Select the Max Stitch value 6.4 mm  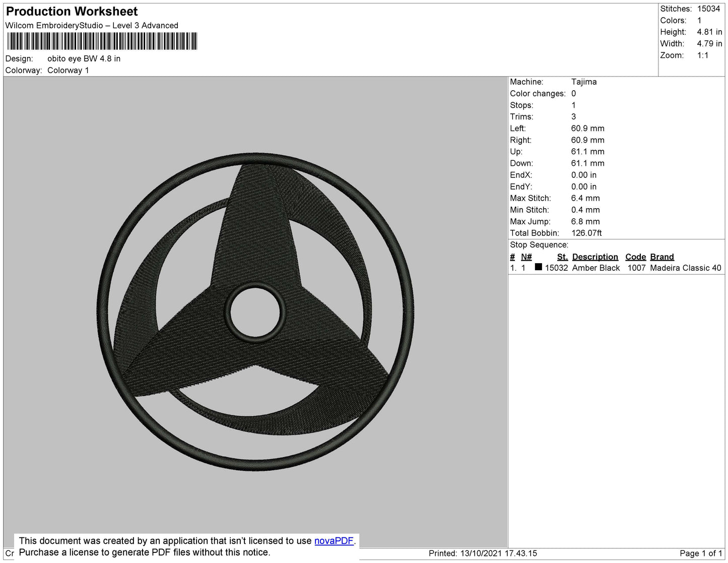(585, 198)
